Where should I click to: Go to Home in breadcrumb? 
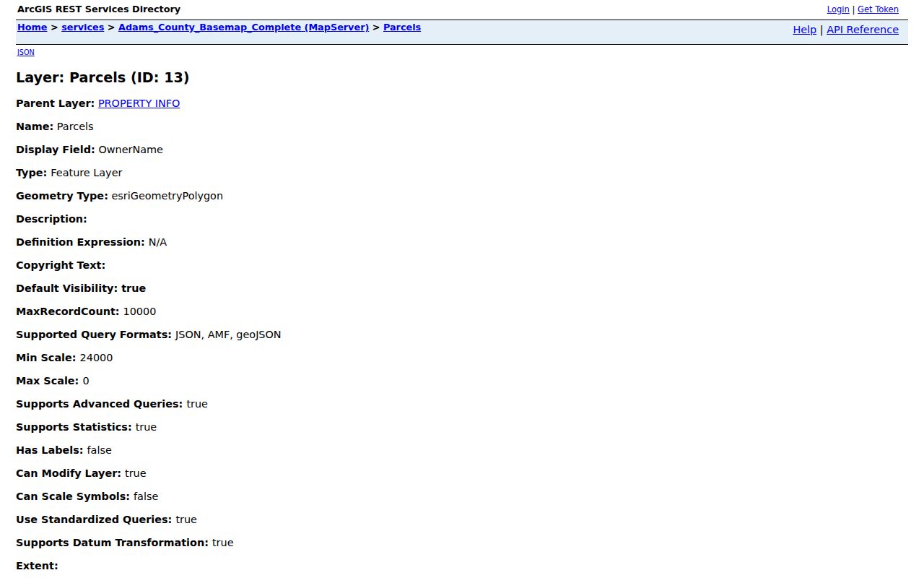click(32, 27)
